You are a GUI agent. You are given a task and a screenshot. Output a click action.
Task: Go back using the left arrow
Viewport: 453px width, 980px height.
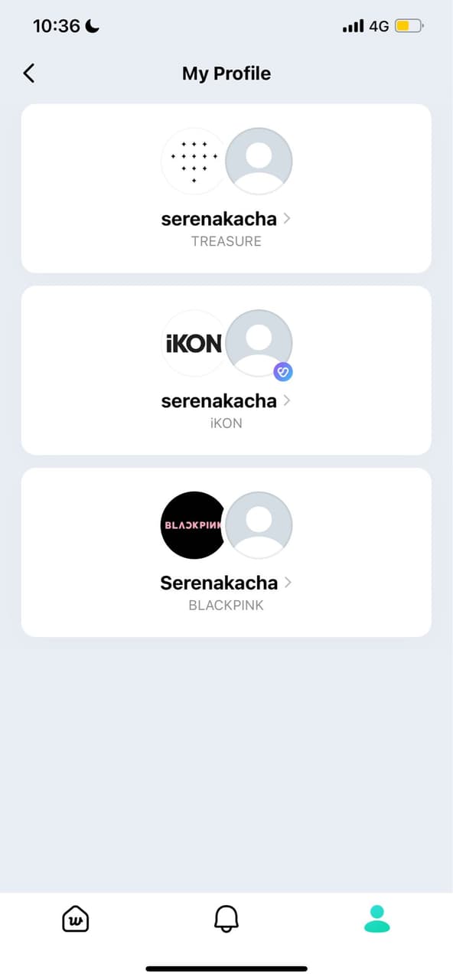click(x=28, y=73)
